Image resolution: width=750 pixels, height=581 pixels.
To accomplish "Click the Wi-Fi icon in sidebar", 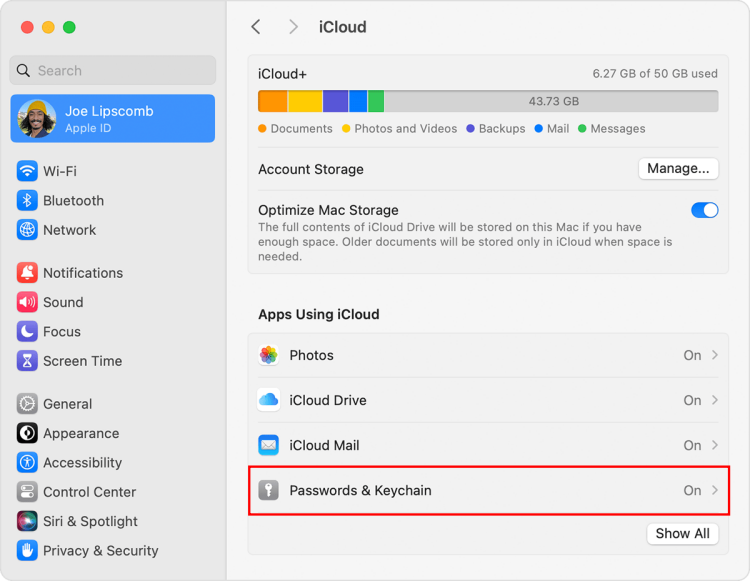I will pos(27,171).
